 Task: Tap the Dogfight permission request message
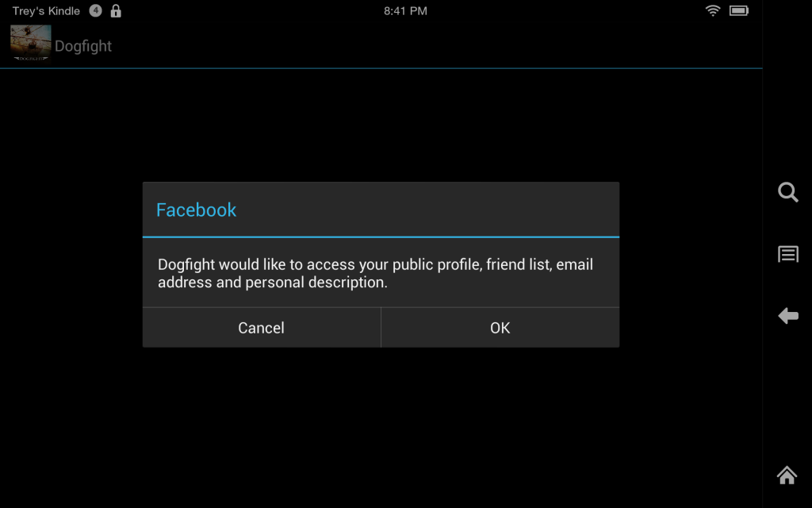click(x=375, y=273)
